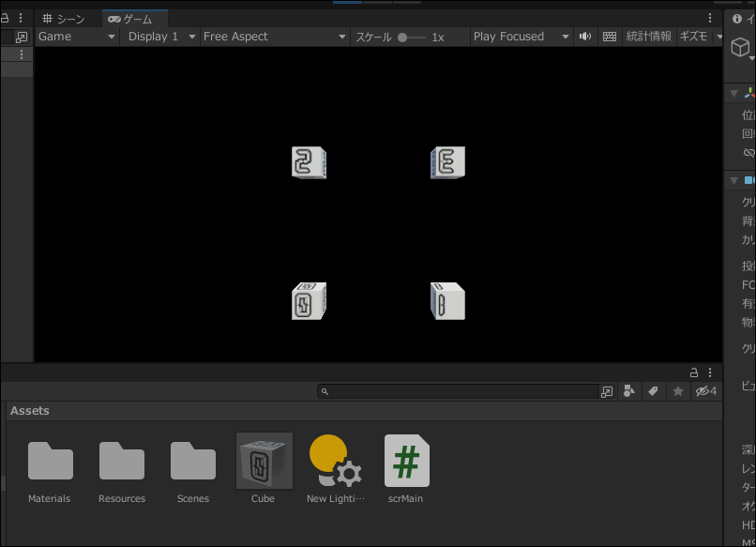Lock the Project panel
Image resolution: width=756 pixels, height=547 pixels.
point(694,372)
